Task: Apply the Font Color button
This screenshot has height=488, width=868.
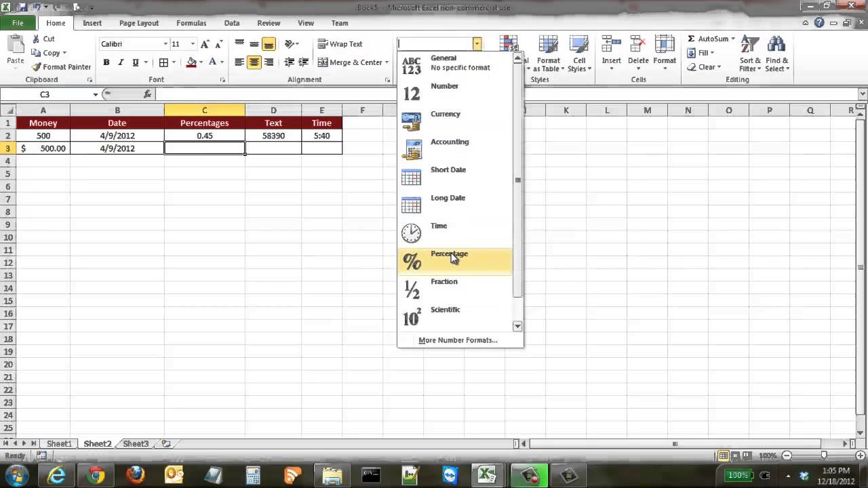Action: click(212, 62)
